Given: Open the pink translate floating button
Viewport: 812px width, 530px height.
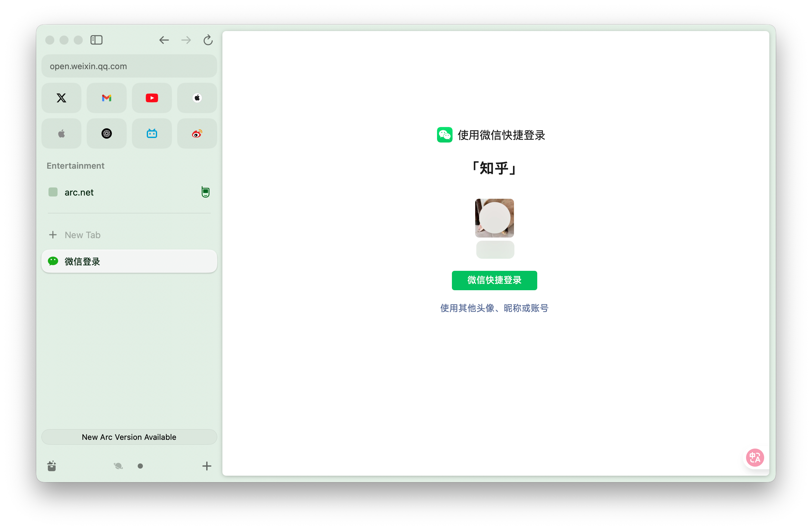Looking at the screenshot, I should tap(755, 457).
